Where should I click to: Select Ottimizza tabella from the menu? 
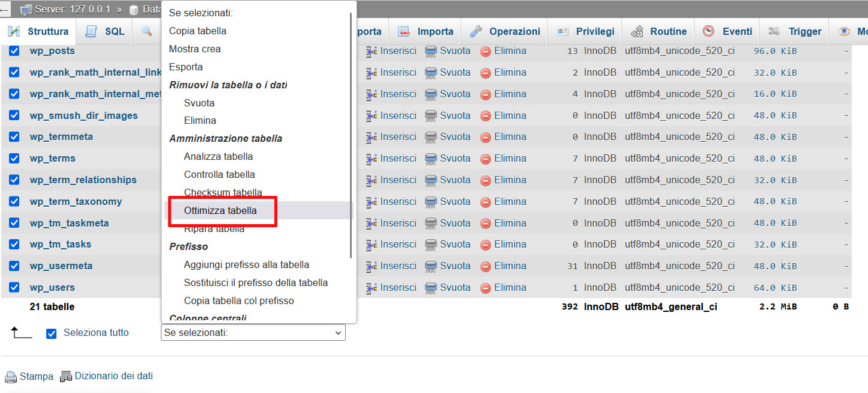coord(222,210)
